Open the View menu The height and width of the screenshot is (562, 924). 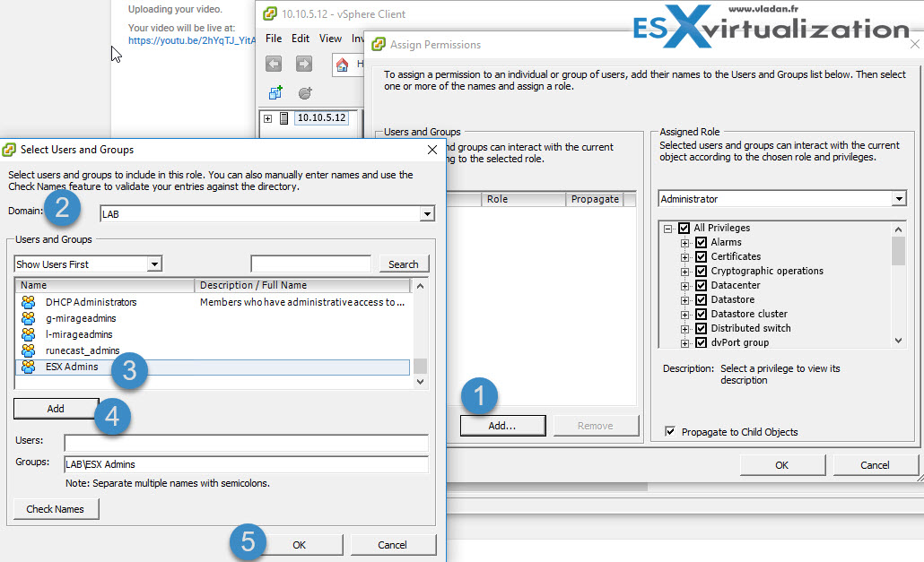point(330,39)
